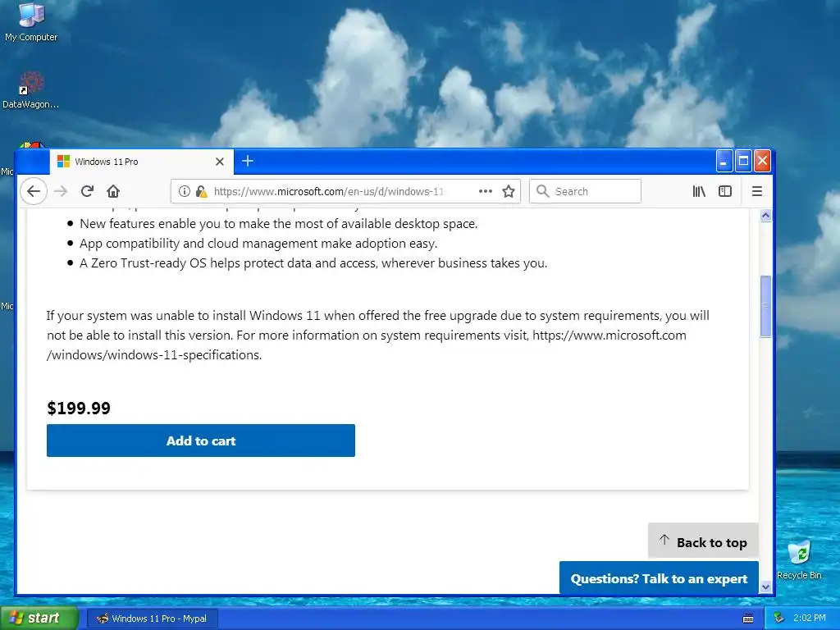Go back to the previous page
This screenshot has width=840, height=630.
(34, 191)
